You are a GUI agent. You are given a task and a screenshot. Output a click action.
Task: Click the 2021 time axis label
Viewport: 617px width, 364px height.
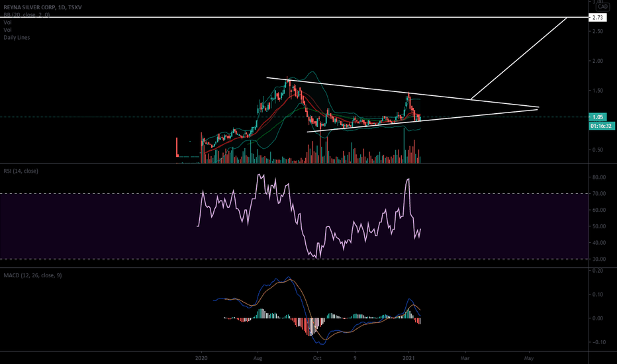pyautogui.click(x=409, y=358)
